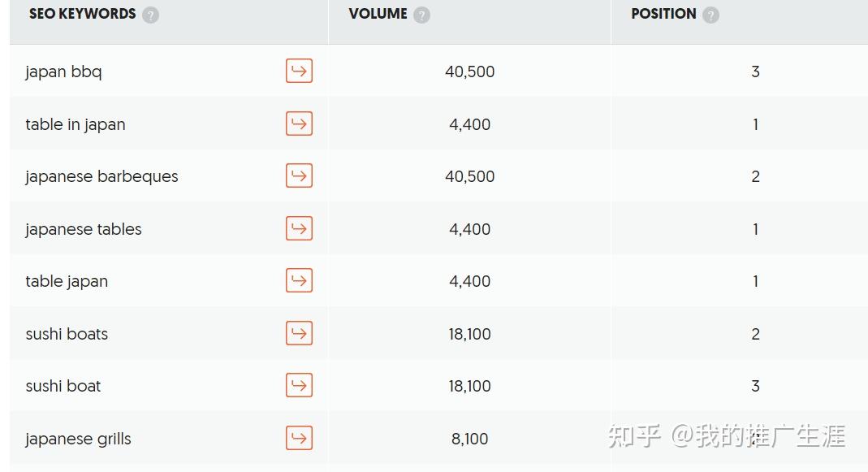Show help tooltip for Position column
This screenshot has height=472, width=868.
(710, 15)
